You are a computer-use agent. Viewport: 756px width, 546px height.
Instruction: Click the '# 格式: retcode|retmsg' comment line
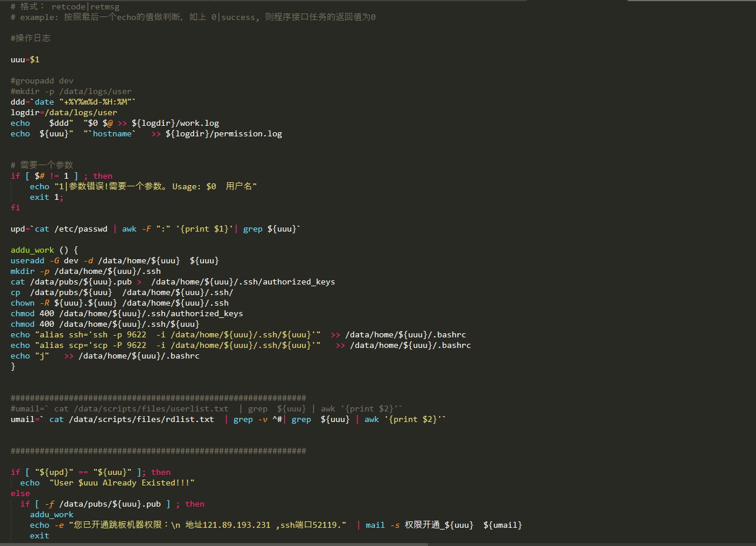(65, 6)
